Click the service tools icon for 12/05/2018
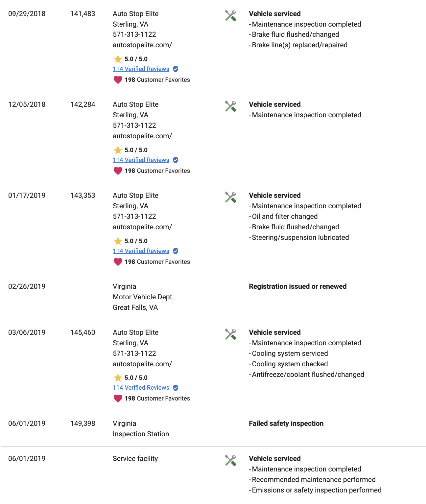 [x=230, y=106]
